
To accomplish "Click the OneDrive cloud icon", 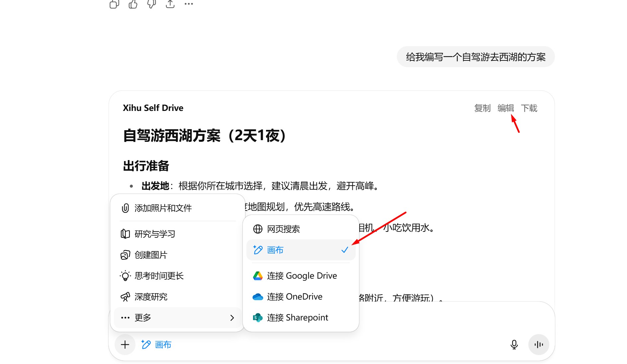I will (258, 297).
